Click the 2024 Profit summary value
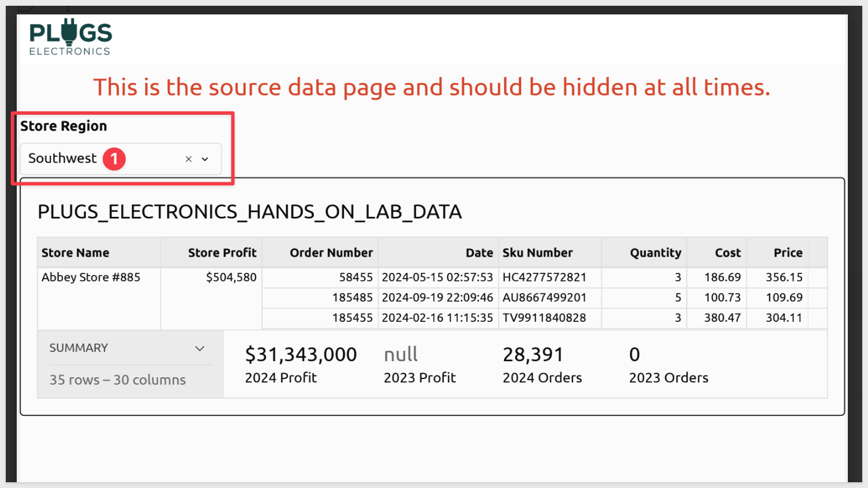Viewport: 868px width, 488px height. point(301,355)
